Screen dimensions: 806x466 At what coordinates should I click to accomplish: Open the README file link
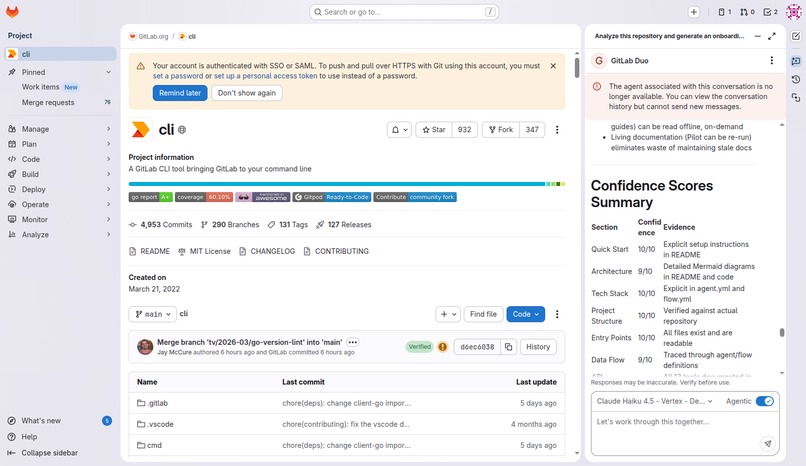click(x=149, y=251)
